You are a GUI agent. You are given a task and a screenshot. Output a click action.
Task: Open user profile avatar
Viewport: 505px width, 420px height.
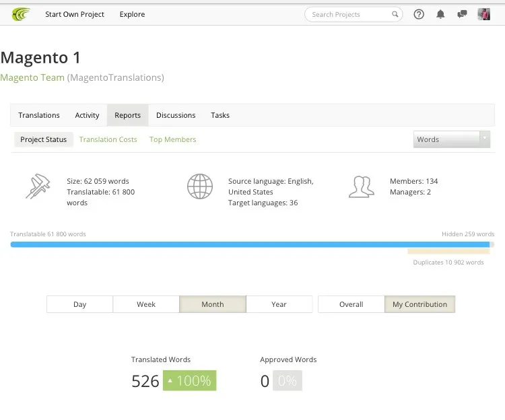[483, 14]
